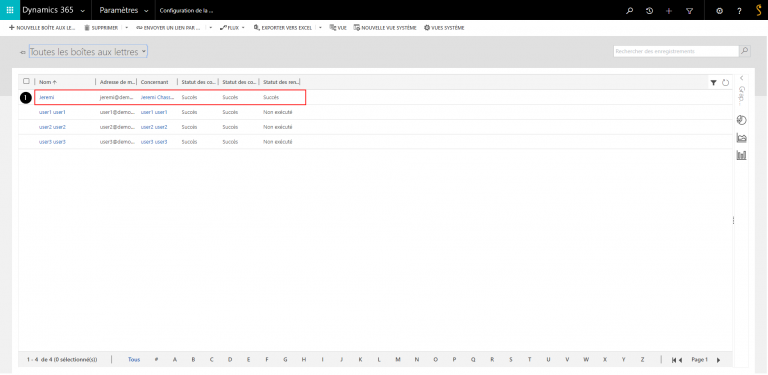Open the app launcher waffle icon
This screenshot has height=375, width=768.
10,10
